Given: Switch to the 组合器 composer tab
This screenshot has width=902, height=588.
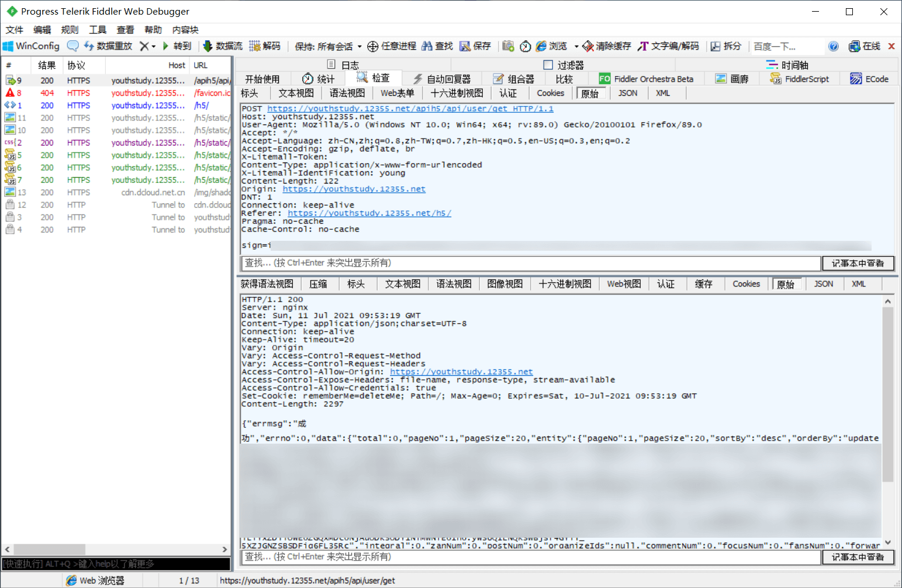Looking at the screenshot, I should (x=514, y=79).
